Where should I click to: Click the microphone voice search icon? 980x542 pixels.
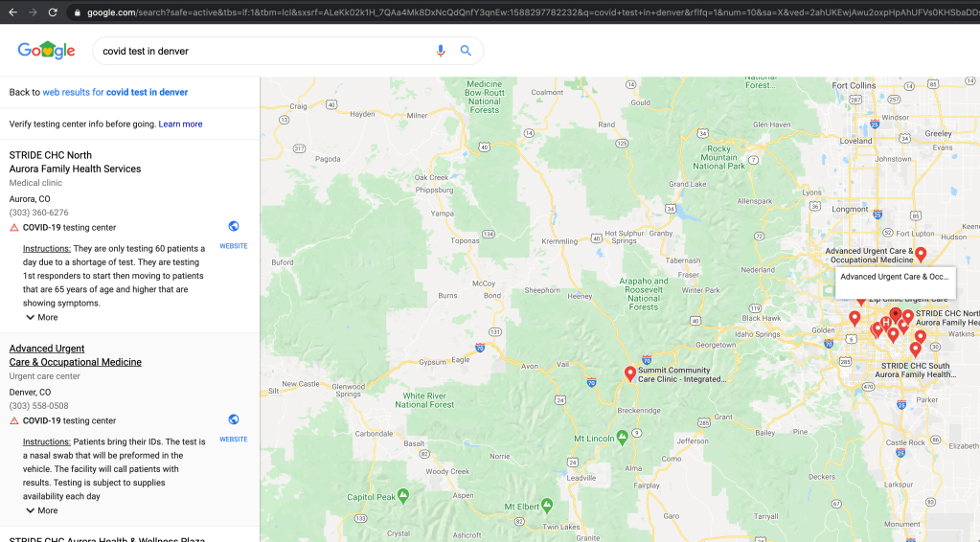point(441,51)
